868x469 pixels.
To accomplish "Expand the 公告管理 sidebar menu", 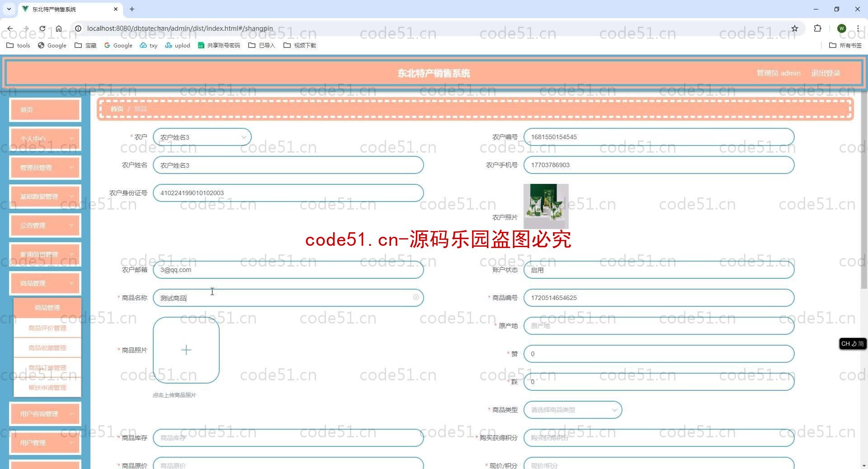I will pos(45,225).
